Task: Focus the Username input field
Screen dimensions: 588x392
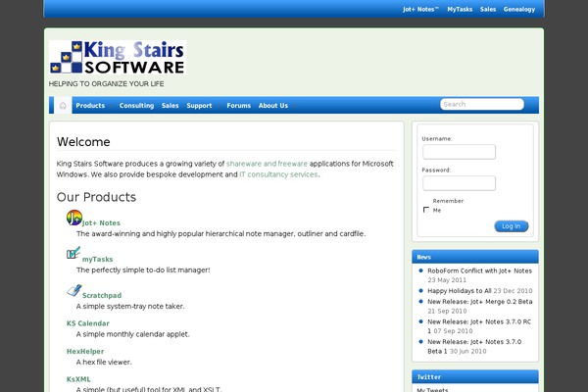Action: point(459,152)
